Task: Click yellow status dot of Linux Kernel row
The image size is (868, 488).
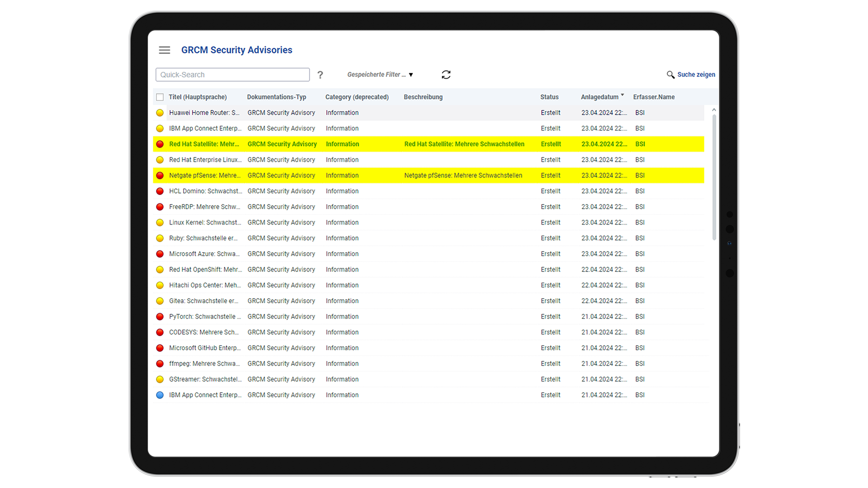Action: 160,222
